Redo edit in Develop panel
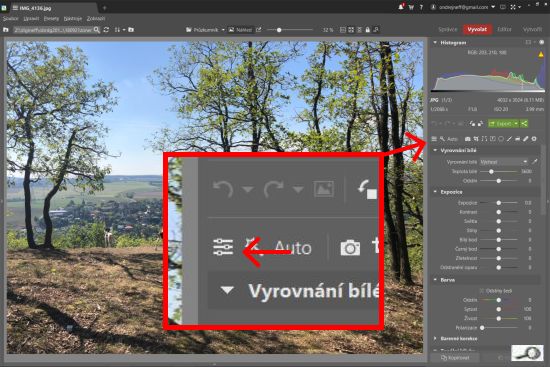The image size is (550, 367). [x=447, y=124]
